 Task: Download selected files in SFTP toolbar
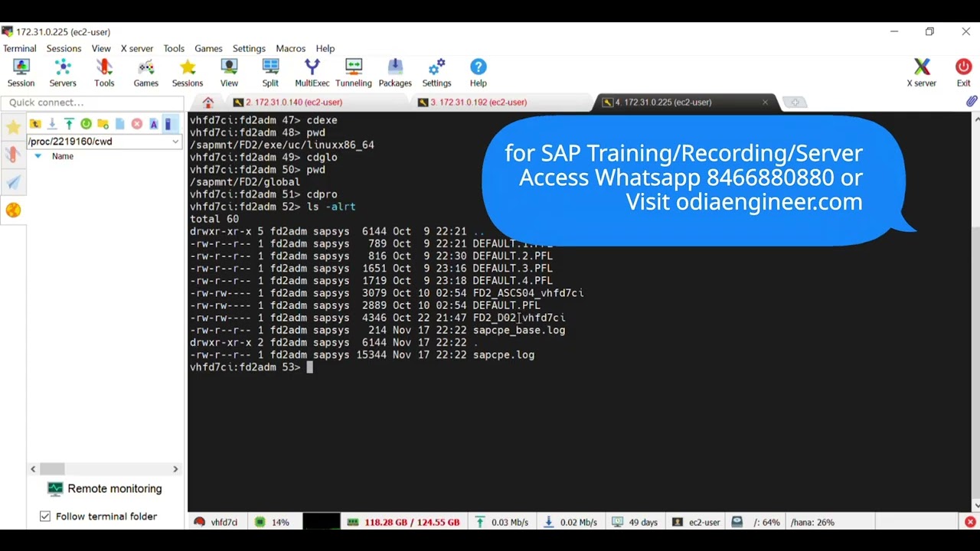coord(52,124)
